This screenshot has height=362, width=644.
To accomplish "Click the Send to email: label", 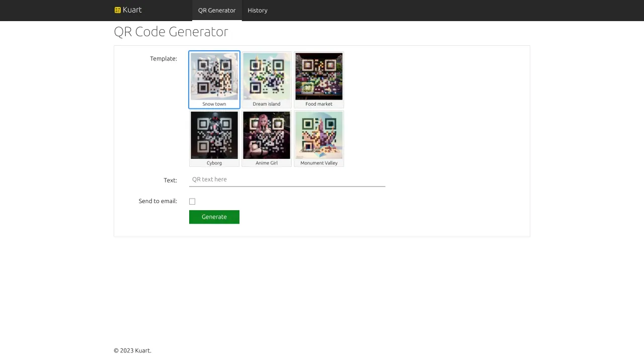I will 158,201.
